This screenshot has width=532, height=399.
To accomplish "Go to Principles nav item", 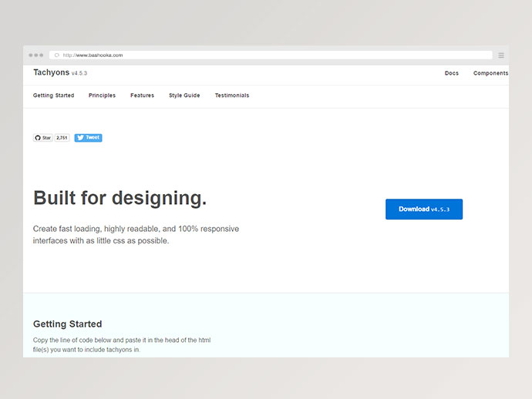I will [102, 96].
